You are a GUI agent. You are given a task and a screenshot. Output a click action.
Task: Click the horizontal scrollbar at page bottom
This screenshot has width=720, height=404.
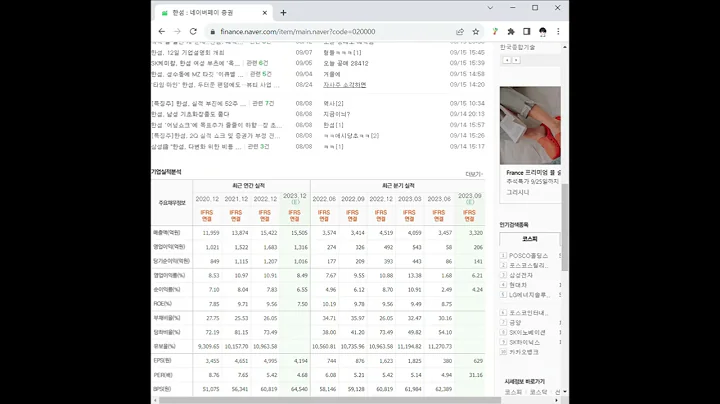(330, 400)
